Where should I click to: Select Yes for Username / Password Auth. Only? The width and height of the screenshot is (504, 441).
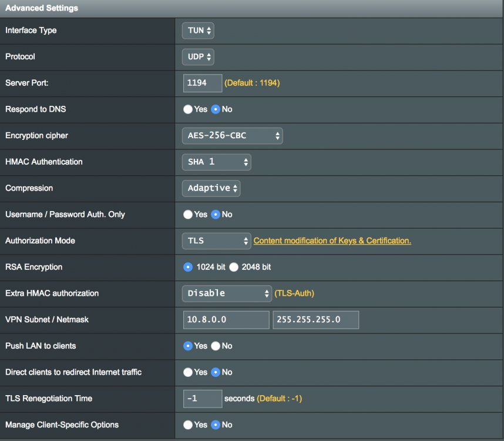pos(188,215)
